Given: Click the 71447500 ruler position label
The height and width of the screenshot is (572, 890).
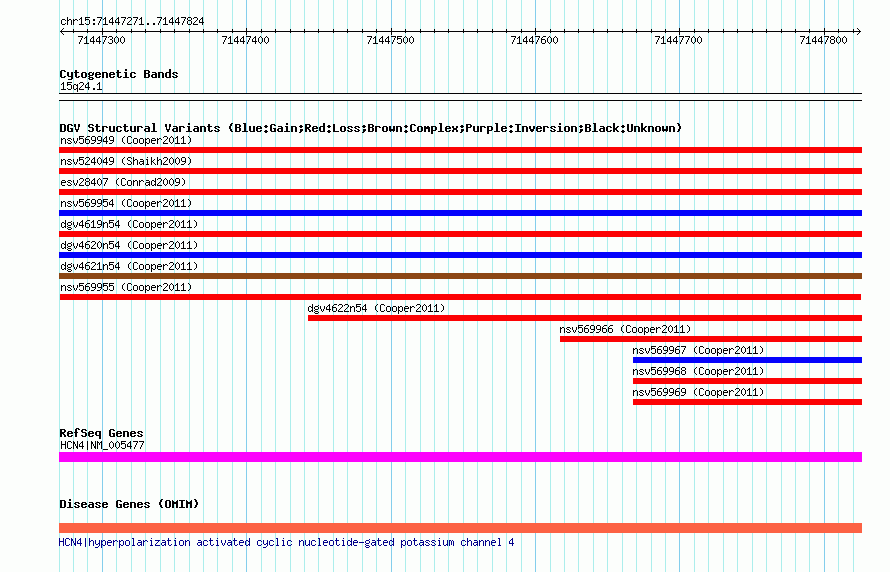Looking at the screenshot, I should coord(391,40).
